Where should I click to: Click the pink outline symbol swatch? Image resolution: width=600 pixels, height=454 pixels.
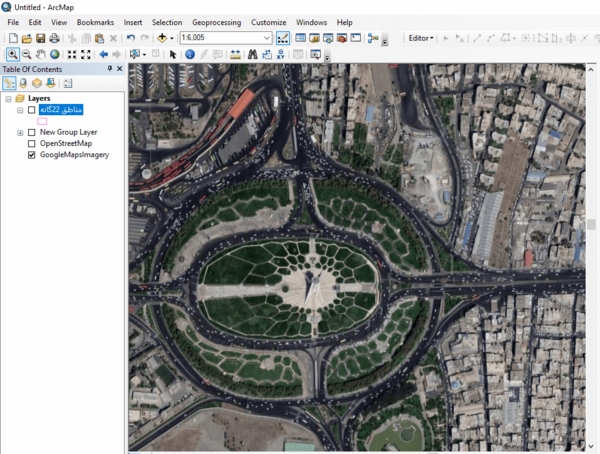(x=42, y=121)
